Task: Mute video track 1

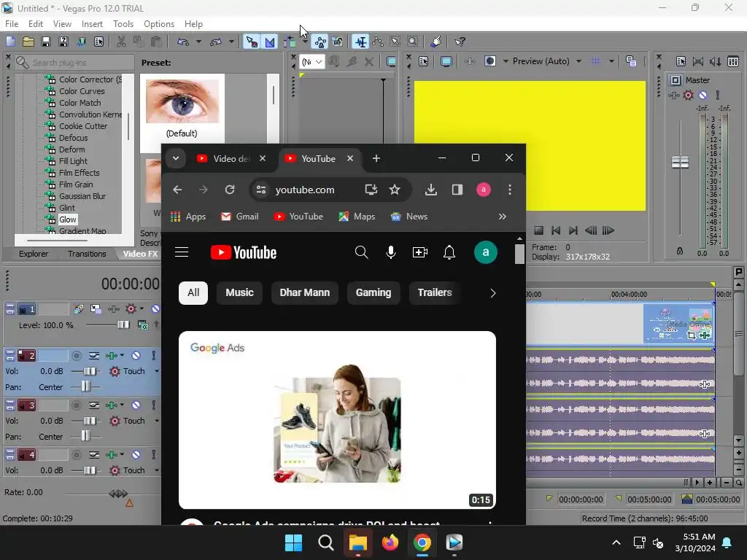Action: pyautogui.click(x=155, y=309)
